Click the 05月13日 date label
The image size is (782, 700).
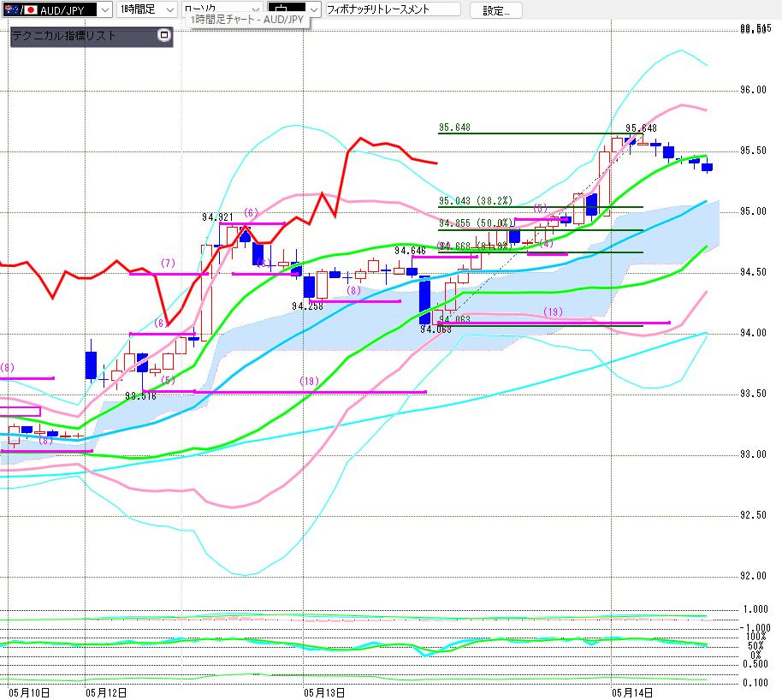(324, 692)
